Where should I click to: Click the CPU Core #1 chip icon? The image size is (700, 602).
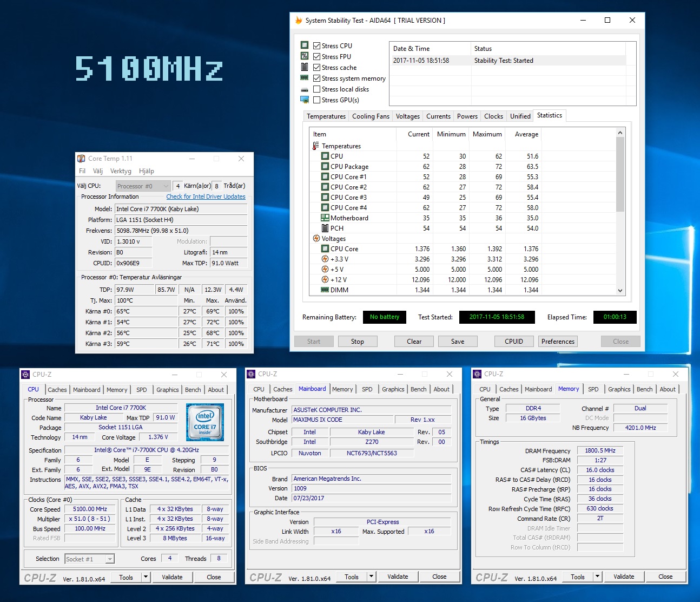(325, 176)
